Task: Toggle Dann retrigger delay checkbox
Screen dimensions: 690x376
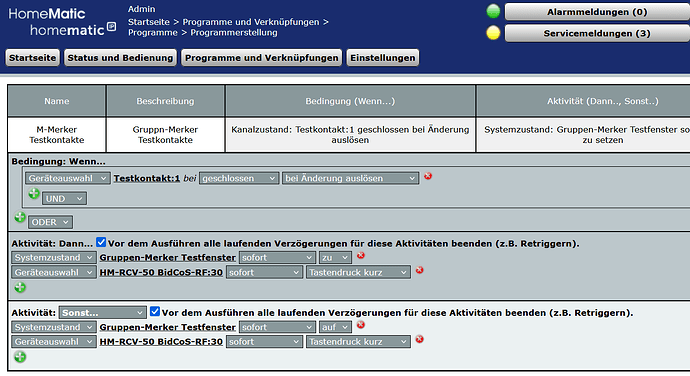Action: [101, 242]
